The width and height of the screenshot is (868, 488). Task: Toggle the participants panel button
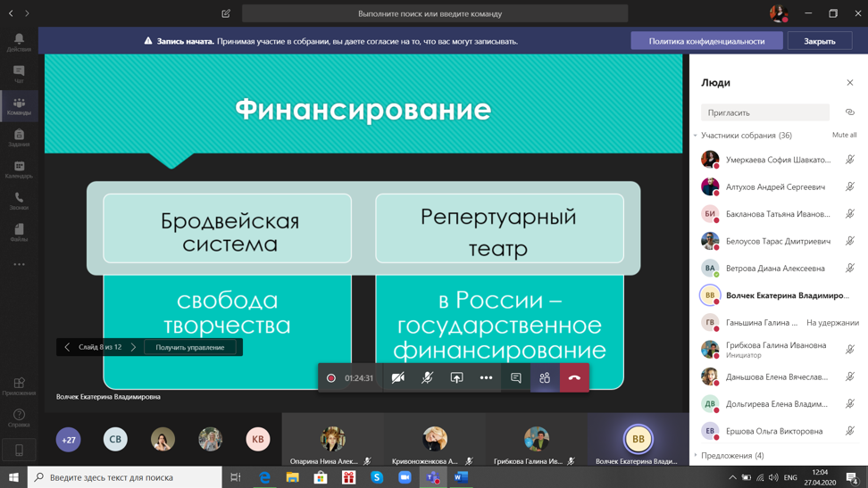(x=545, y=377)
